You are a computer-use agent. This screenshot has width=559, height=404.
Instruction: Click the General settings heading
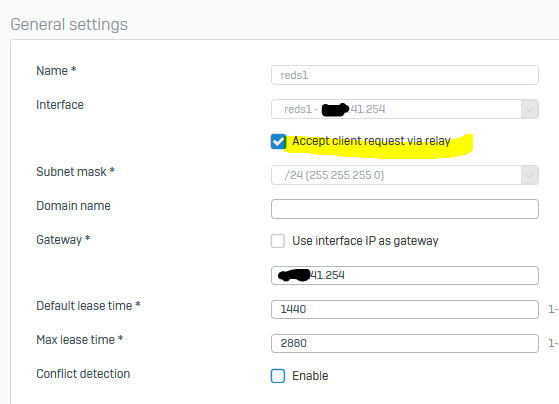69,25
